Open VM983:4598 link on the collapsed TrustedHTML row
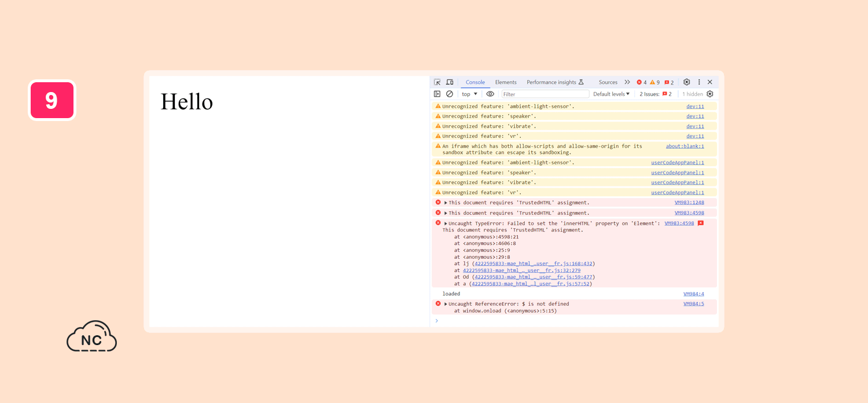The image size is (868, 403). coord(689,213)
